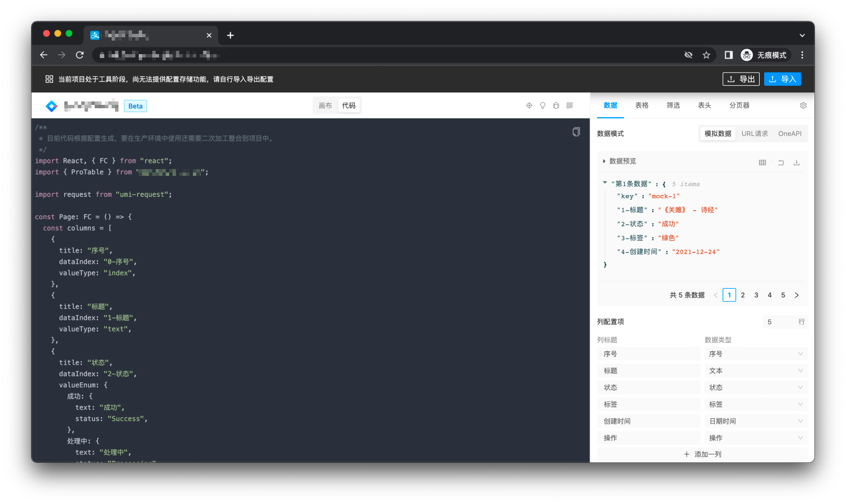Open a new browser tab
The height and width of the screenshot is (504, 846).
coord(230,35)
